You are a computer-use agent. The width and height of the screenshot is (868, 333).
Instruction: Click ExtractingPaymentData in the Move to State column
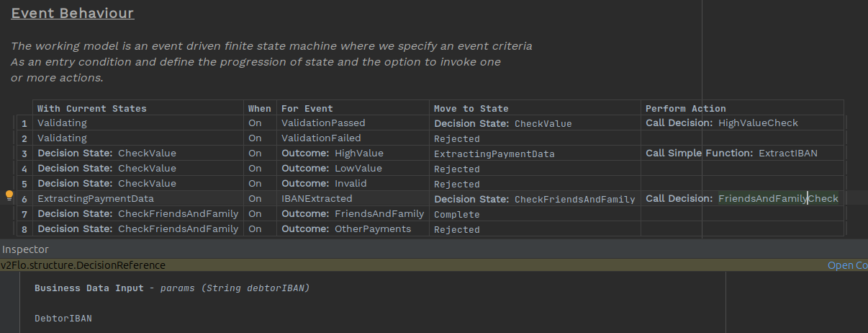tap(494, 154)
